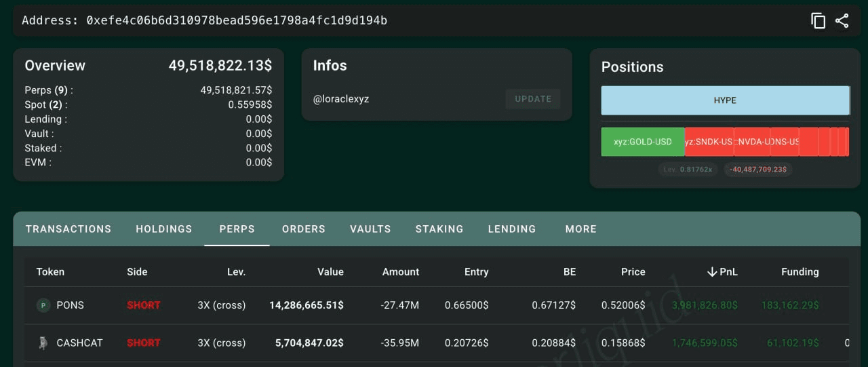
Task: Click the CASHCAT token icon
Action: coord(43,343)
